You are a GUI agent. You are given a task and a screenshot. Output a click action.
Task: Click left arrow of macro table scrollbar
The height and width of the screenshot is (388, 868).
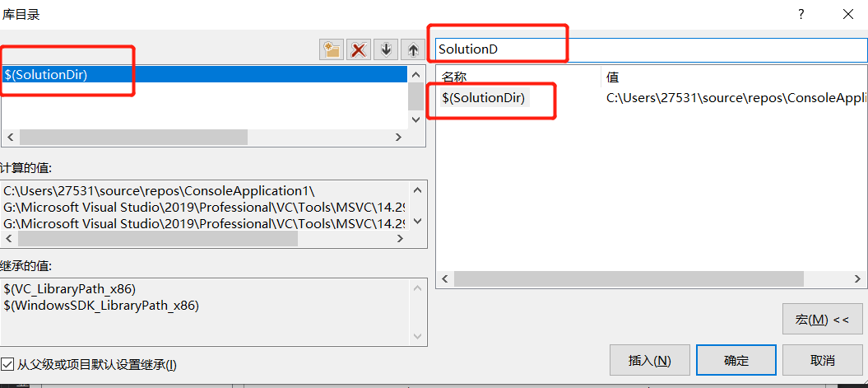pyautogui.click(x=445, y=278)
